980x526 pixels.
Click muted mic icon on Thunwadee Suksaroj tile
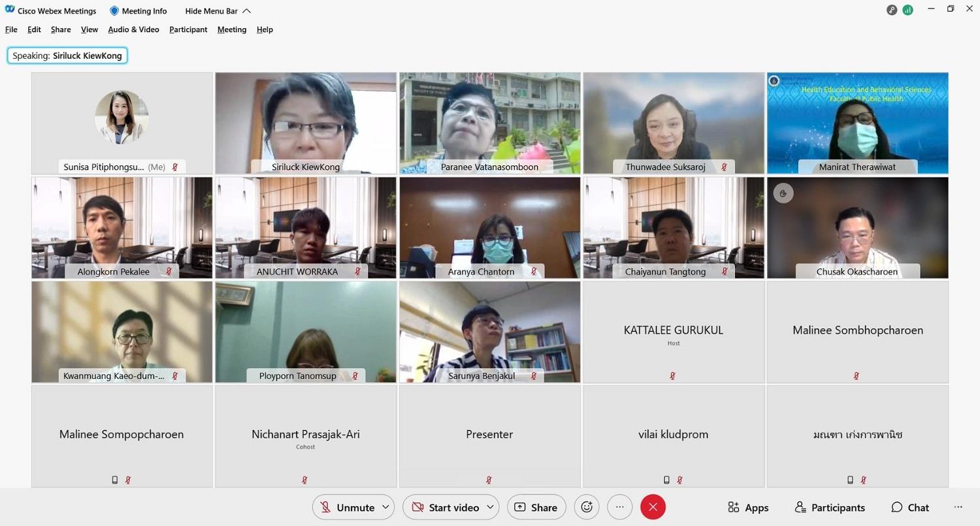(x=724, y=167)
